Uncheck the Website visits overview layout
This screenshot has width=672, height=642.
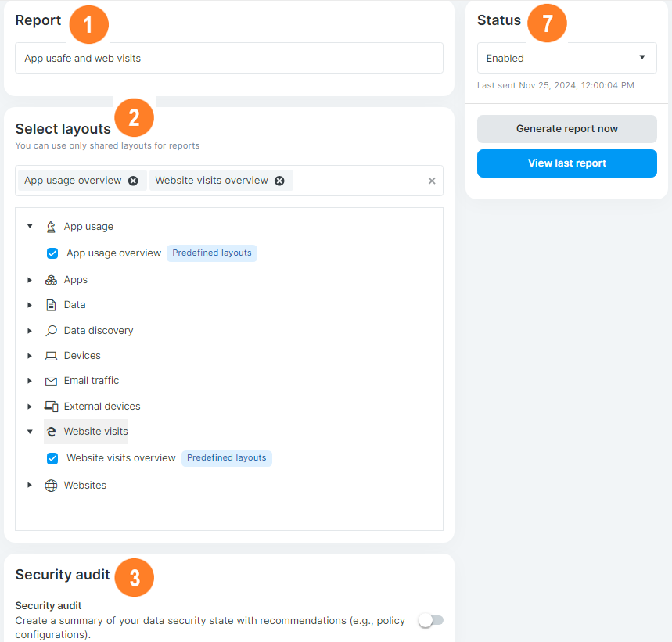52,458
